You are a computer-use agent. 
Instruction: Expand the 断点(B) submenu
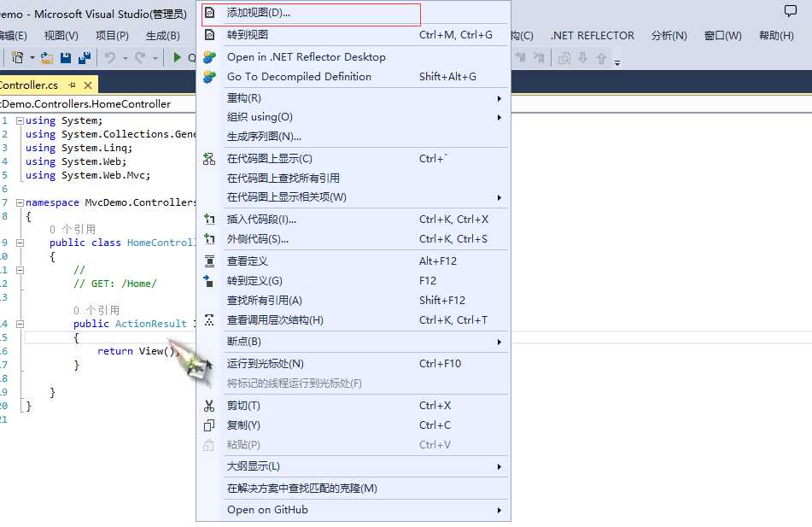click(x=499, y=342)
